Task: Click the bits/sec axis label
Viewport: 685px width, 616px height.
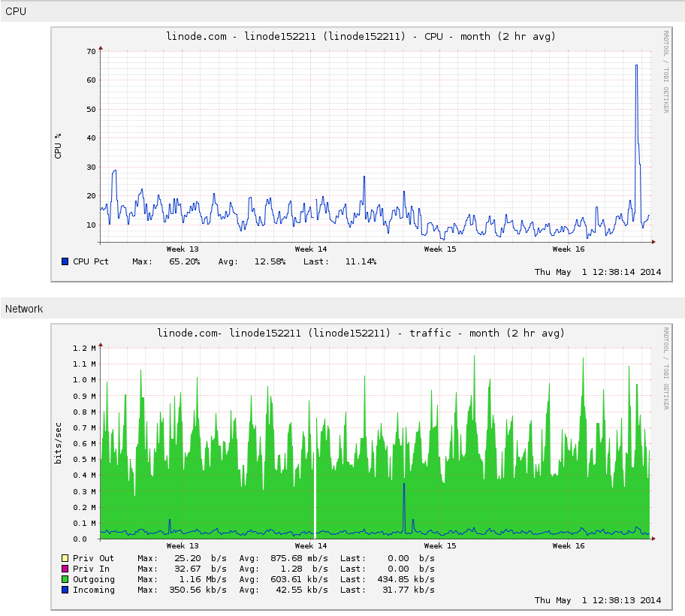Action: [59, 443]
